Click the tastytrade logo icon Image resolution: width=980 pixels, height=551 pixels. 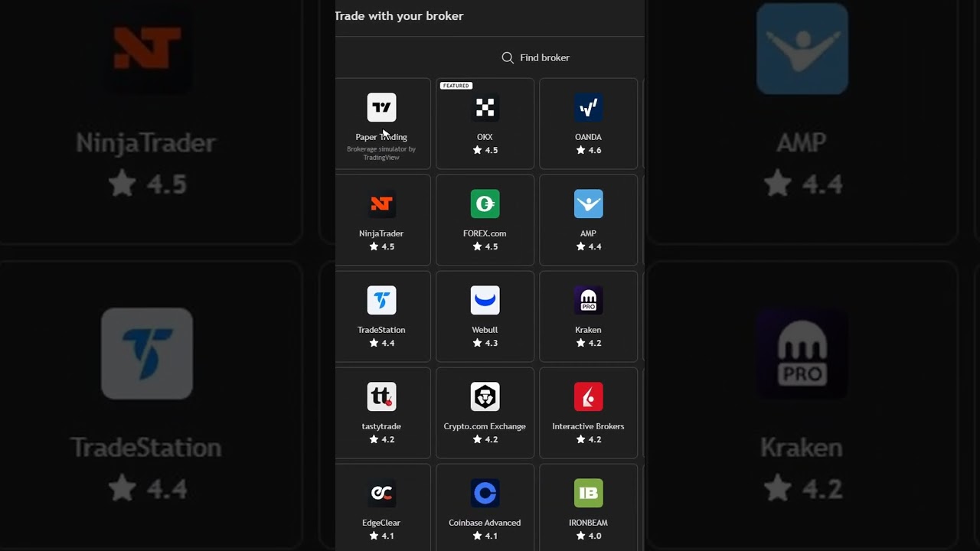pos(381,397)
